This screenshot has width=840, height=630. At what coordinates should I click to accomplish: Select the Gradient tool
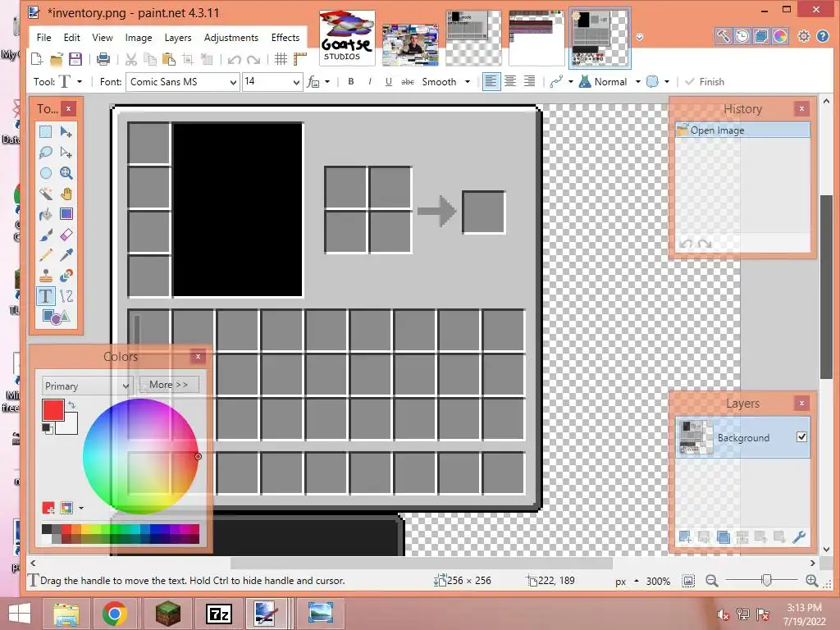click(66, 214)
